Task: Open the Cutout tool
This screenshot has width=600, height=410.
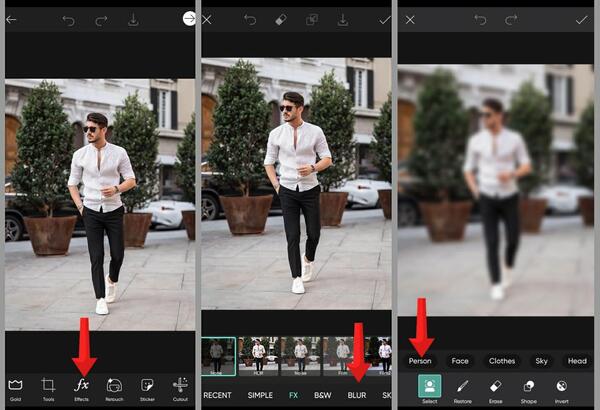Action: click(x=180, y=389)
